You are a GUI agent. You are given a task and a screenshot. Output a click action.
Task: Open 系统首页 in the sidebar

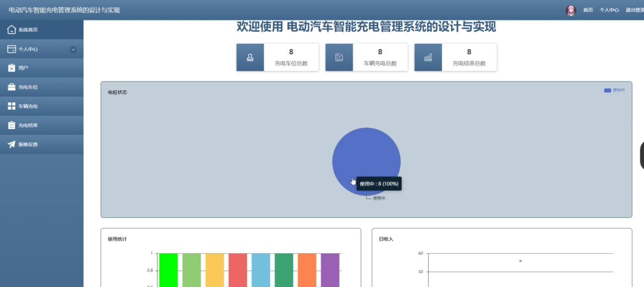42,30
